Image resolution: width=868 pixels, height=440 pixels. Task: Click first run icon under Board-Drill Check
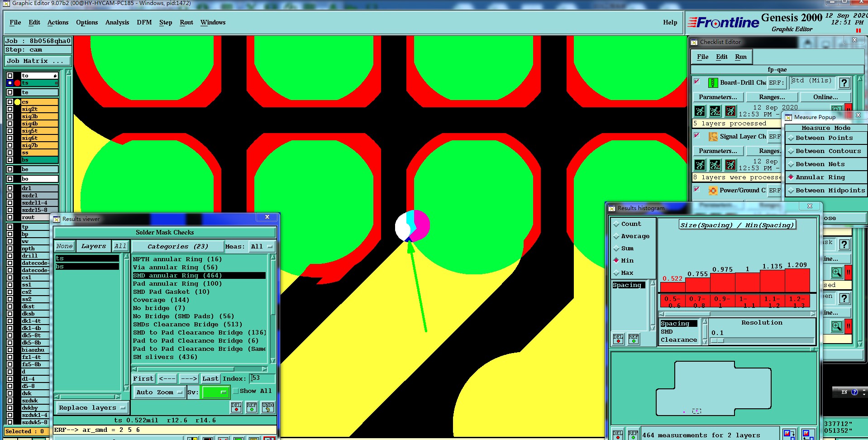tap(700, 111)
